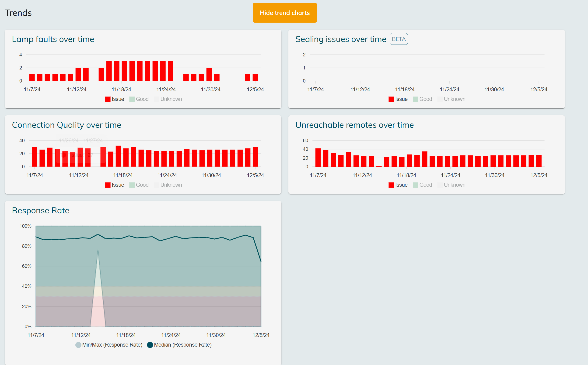Toggle Min/Max (Response Rate) legend item
588x365 pixels.
tap(109, 345)
